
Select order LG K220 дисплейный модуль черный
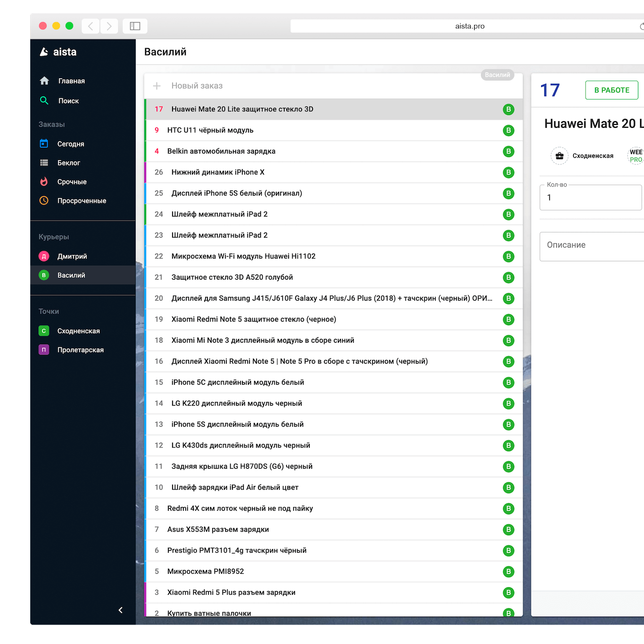(333, 404)
